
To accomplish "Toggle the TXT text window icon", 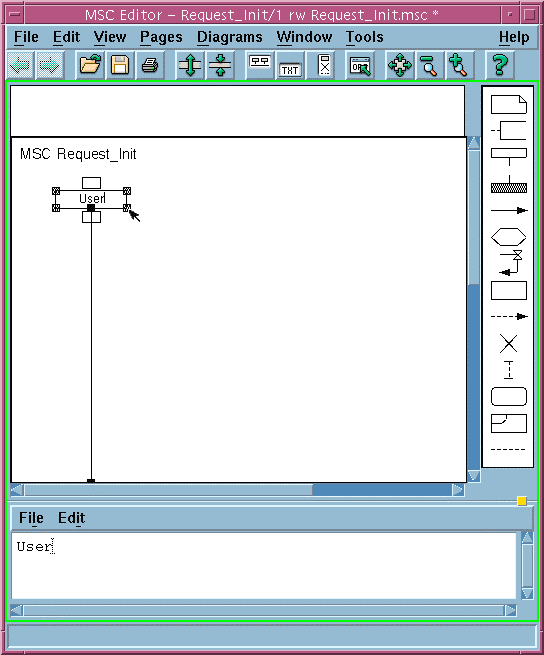I will [x=290, y=65].
